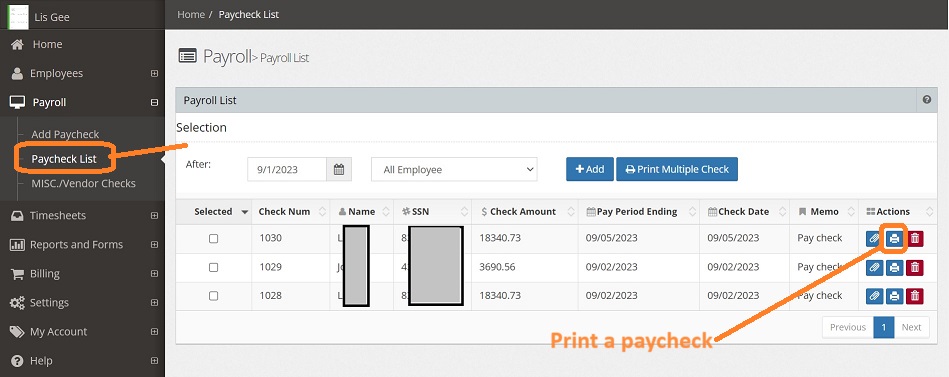This screenshot has width=949, height=377.
Task: Delete check 1030 with trash icon
Action: (x=915, y=238)
